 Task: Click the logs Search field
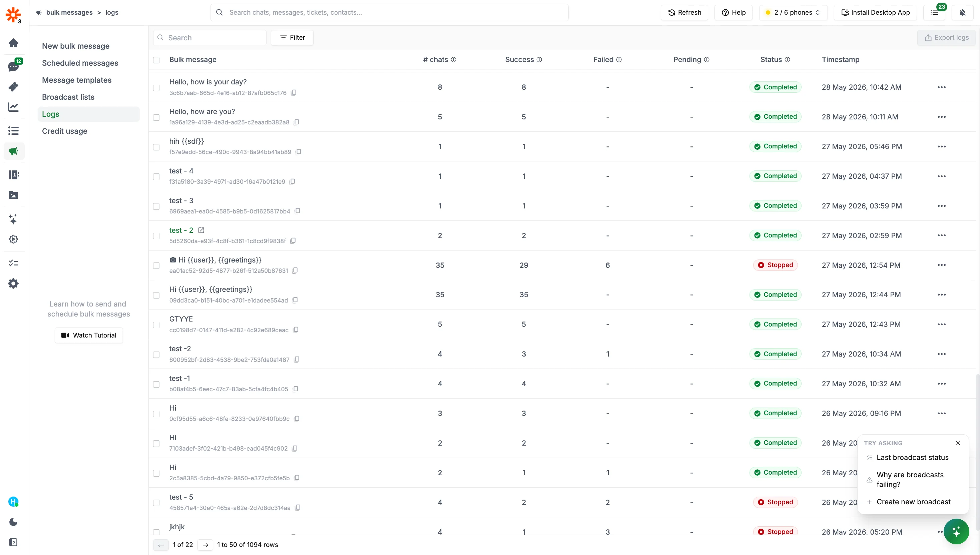tap(210, 37)
